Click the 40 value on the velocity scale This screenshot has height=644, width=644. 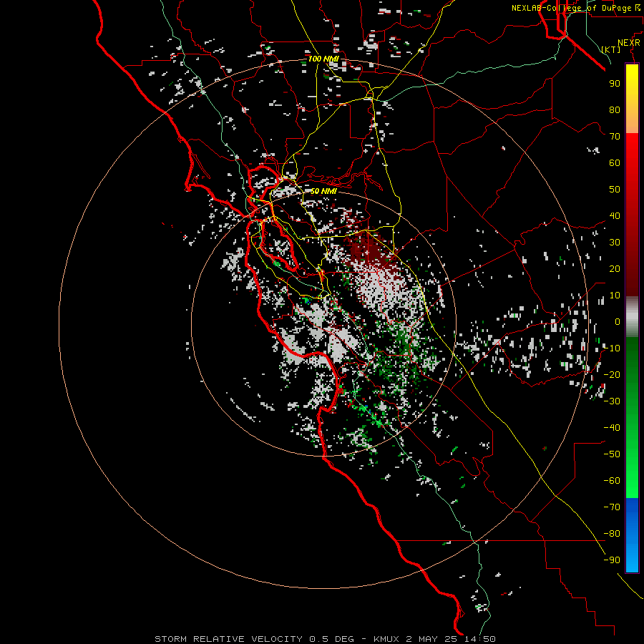click(x=615, y=216)
